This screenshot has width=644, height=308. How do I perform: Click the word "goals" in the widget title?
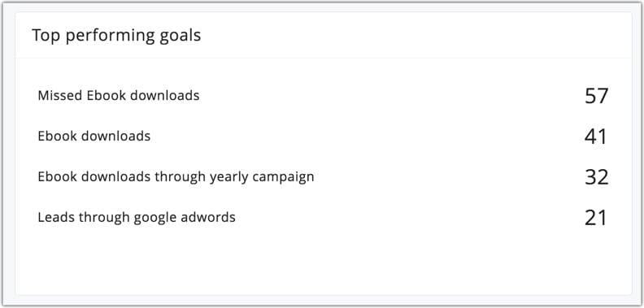(179, 36)
